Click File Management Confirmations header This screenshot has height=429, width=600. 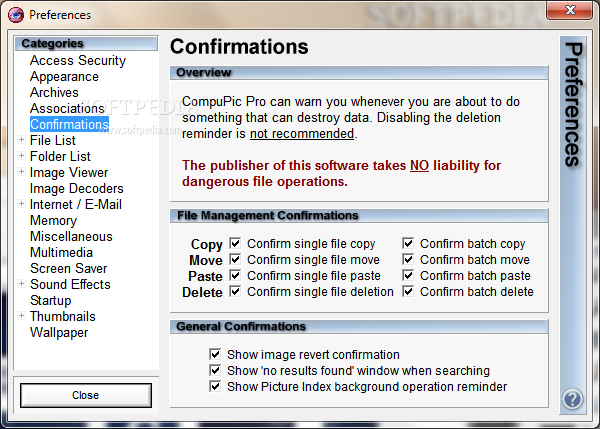coord(359,215)
